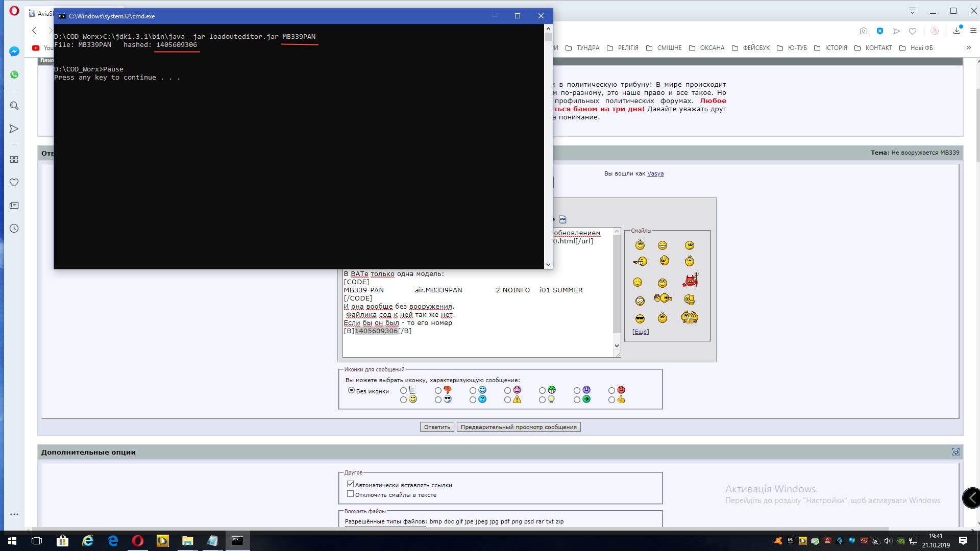Uncheck 'Автоматически вставлять ссылки' checkbox

[350, 484]
